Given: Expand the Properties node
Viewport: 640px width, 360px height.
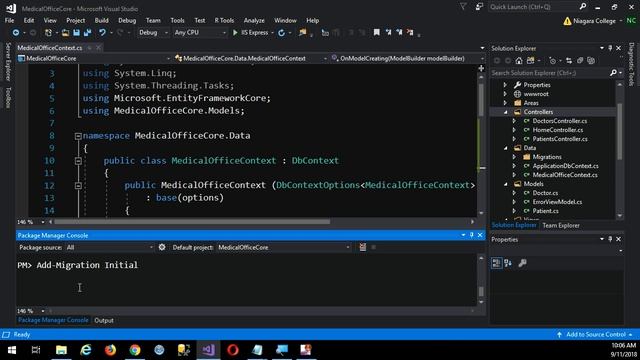Looking at the screenshot, I should coord(506,85).
